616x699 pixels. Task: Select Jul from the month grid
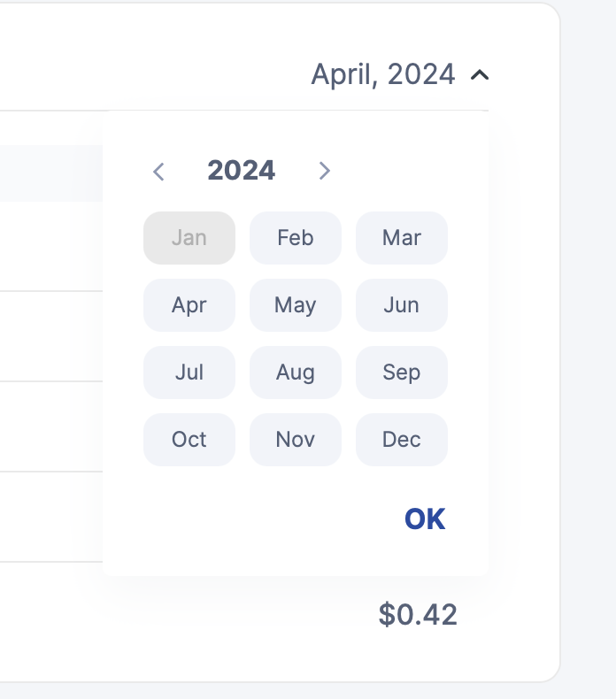coord(189,373)
